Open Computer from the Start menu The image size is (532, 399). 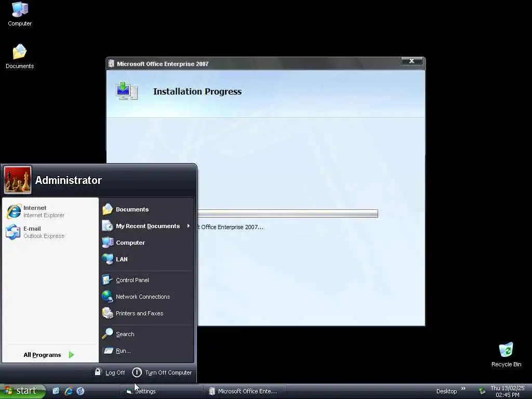click(x=147, y=243)
